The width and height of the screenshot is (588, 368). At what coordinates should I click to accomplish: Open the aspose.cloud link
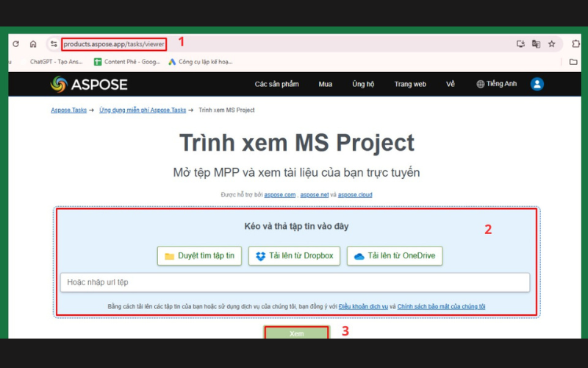point(355,194)
